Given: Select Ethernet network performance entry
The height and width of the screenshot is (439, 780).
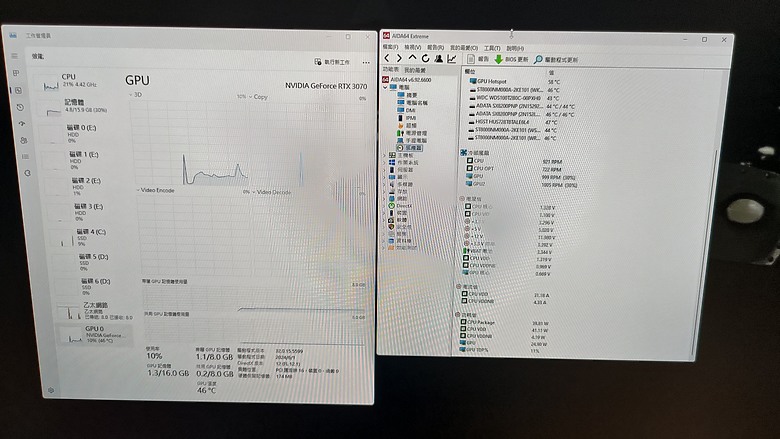Looking at the screenshot, I should (x=97, y=311).
